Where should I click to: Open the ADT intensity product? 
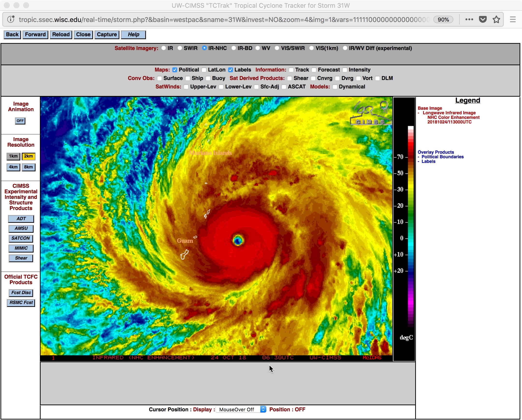[x=21, y=219]
